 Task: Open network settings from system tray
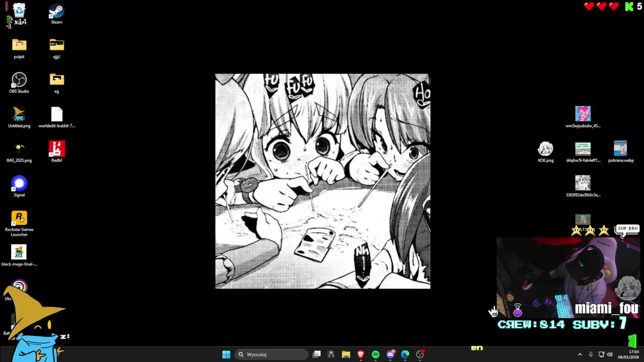click(x=601, y=354)
